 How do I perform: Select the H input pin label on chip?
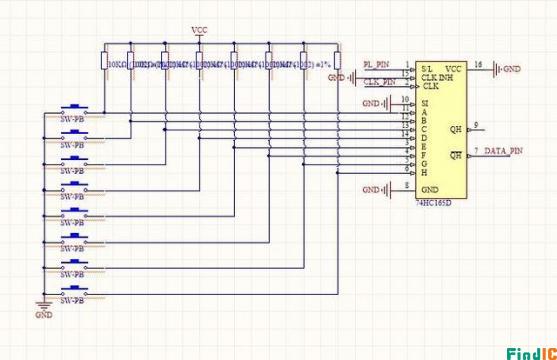tap(424, 173)
